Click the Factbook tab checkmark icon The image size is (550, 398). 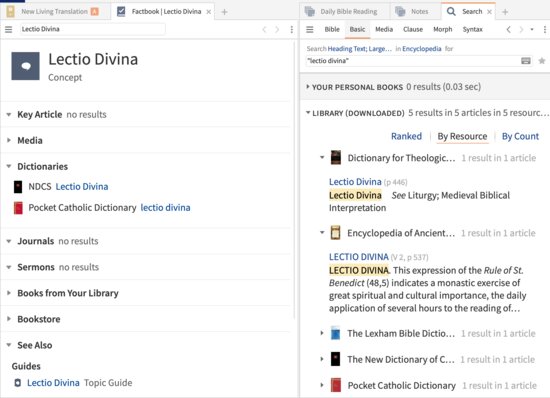point(121,12)
